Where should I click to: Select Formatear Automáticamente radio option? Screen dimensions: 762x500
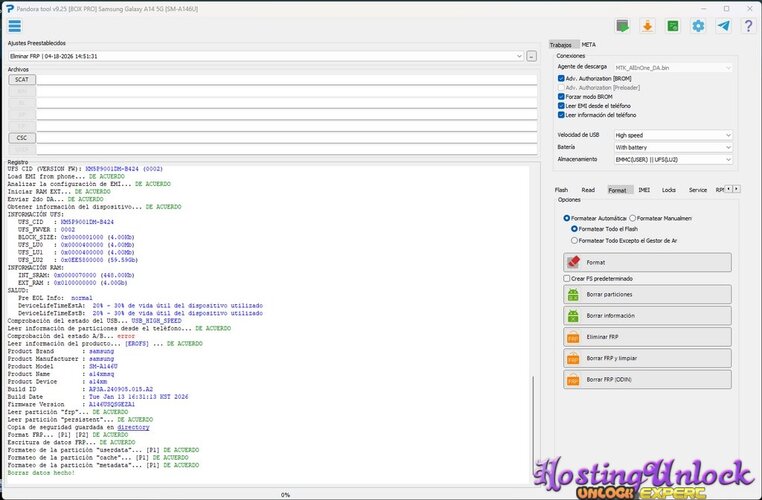[x=567, y=218]
